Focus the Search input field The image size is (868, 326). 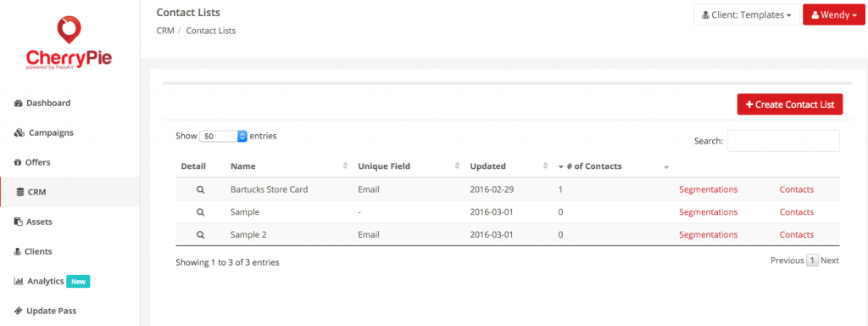(x=783, y=141)
